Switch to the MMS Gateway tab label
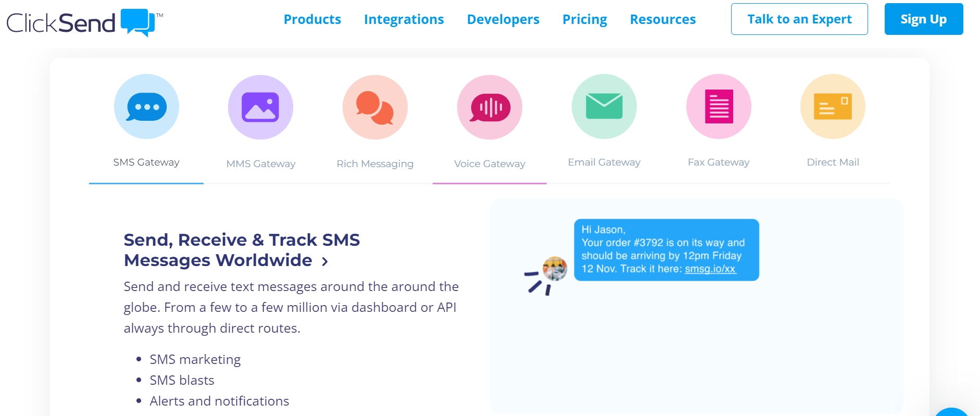This screenshot has width=980, height=416. 261,164
